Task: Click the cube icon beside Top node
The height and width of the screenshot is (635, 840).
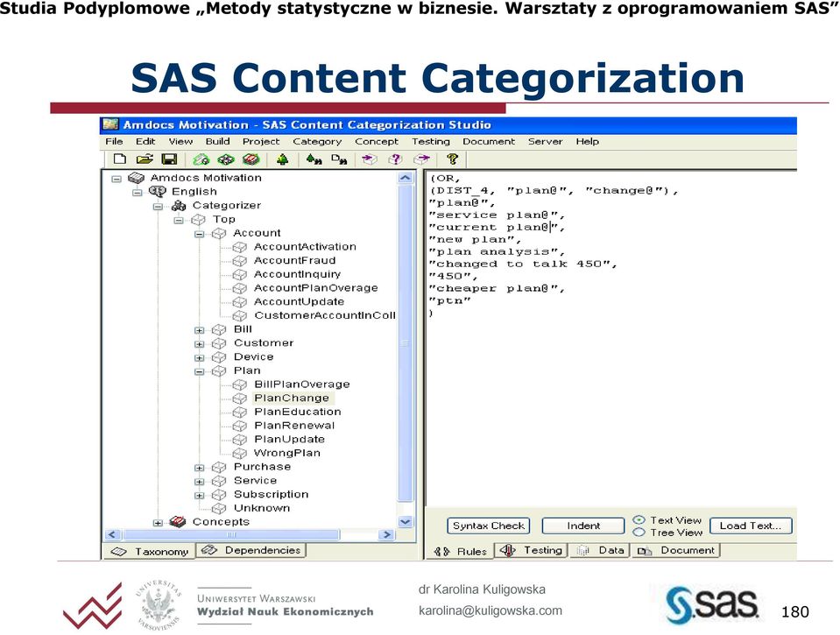Action: tap(198, 220)
